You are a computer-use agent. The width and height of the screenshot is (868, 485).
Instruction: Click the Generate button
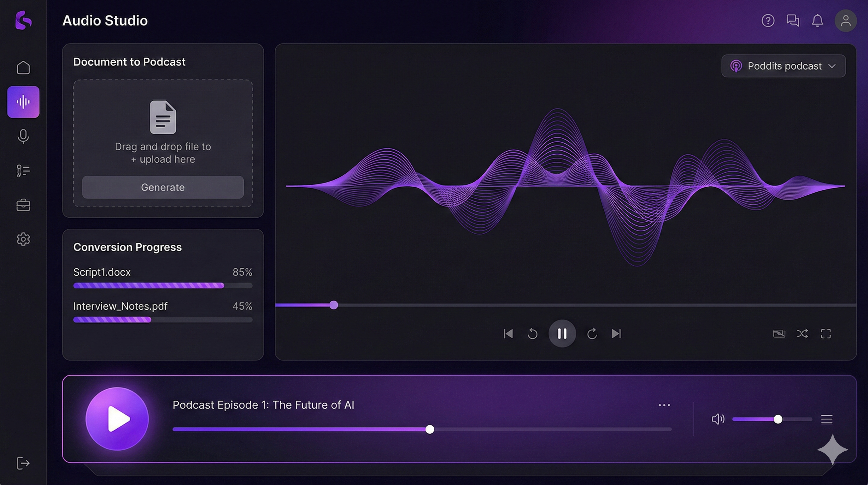(163, 187)
